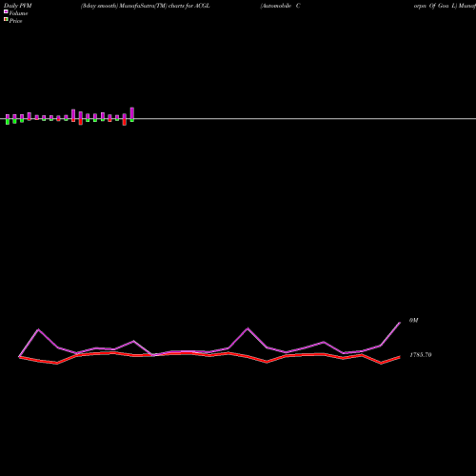Click the endpoint of the magenta volume line
This screenshot has height=476, width=476.
(x=400, y=323)
